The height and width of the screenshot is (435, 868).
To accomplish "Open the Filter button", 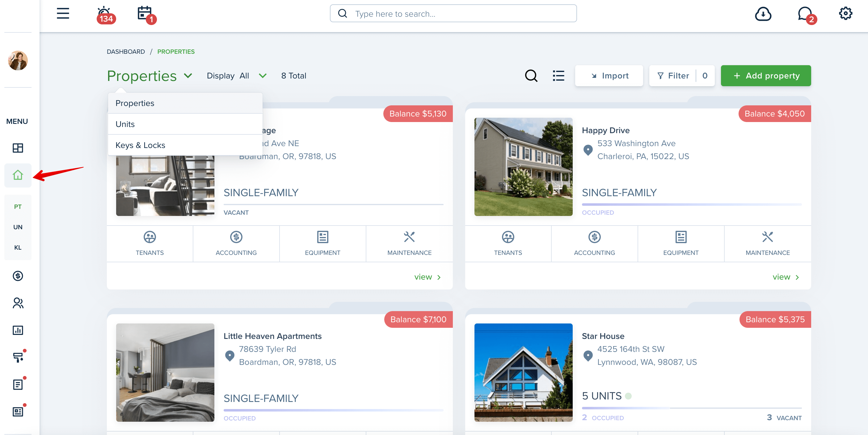I will (682, 76).
